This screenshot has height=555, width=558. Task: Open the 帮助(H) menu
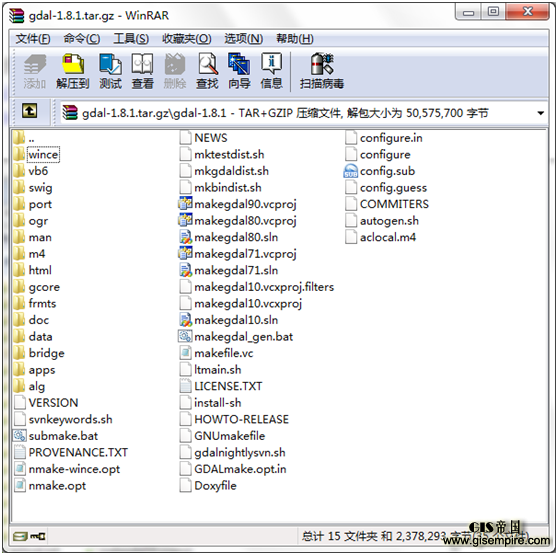click(295, 38)
